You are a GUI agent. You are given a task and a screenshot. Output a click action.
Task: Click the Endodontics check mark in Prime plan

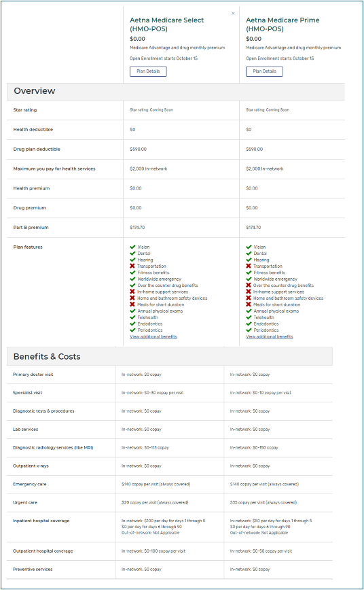click(x=249, y=324)
